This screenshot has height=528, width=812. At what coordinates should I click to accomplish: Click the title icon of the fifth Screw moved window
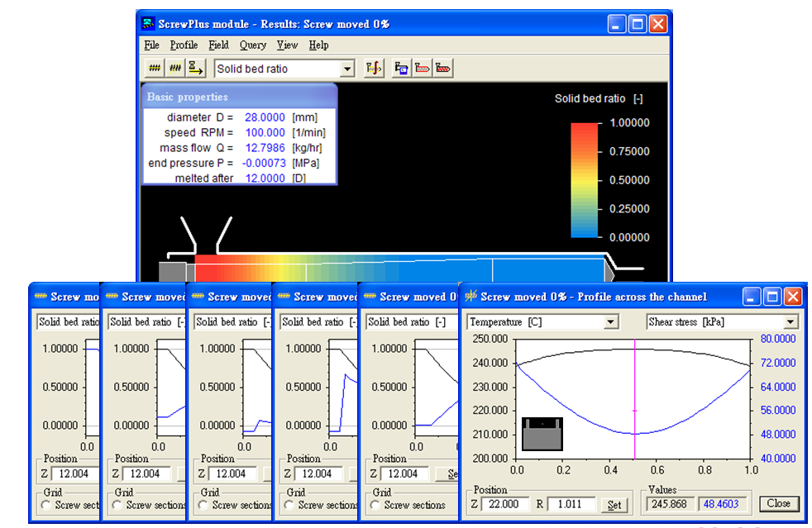coord(370,297)
